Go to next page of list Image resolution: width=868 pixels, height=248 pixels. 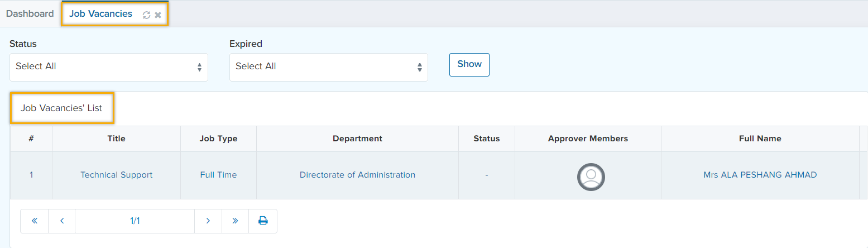208,221
